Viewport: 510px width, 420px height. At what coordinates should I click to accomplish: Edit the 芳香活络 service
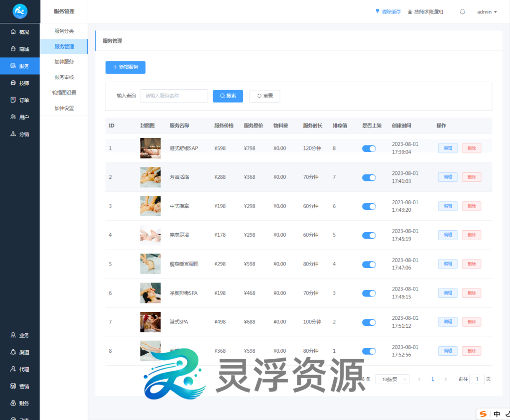(x=448, y=177)
